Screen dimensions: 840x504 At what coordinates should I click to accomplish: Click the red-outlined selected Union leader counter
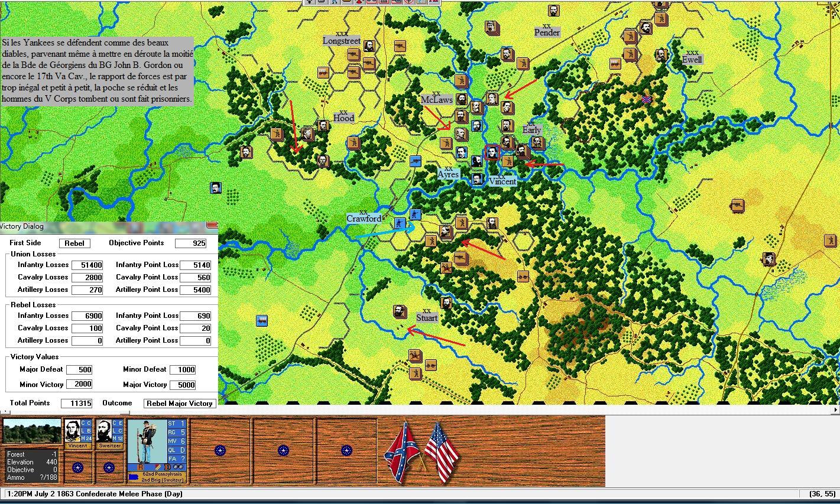492,152
